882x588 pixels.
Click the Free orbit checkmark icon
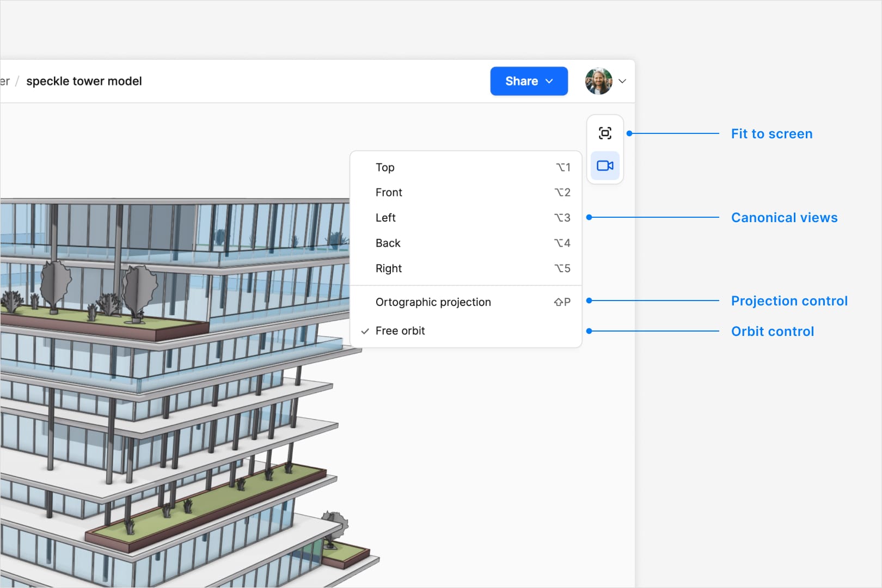point(365,331)
